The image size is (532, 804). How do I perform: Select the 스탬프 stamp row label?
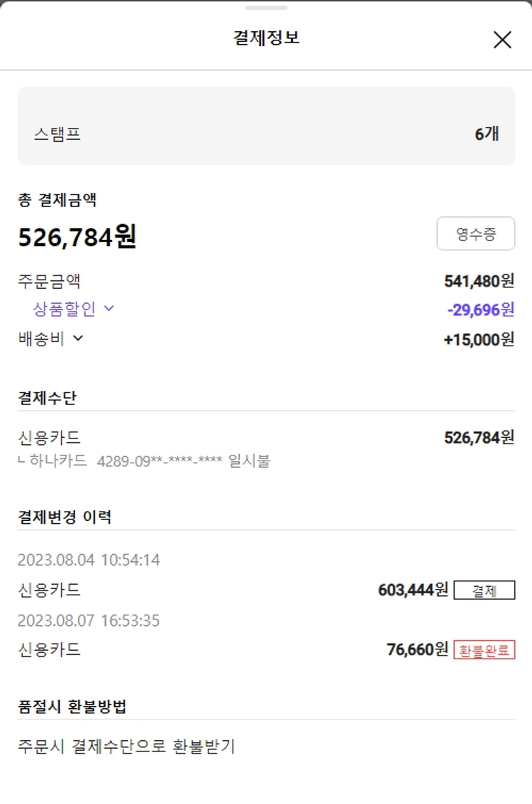(x=57, y=134)
